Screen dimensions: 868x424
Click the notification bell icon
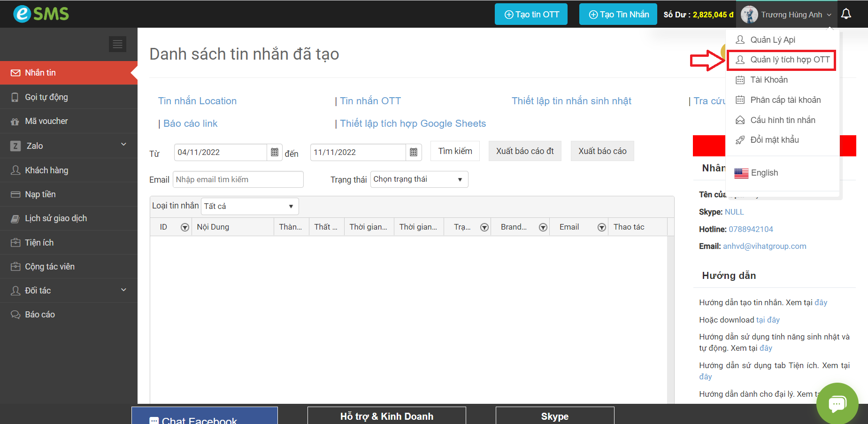[846, 14]
